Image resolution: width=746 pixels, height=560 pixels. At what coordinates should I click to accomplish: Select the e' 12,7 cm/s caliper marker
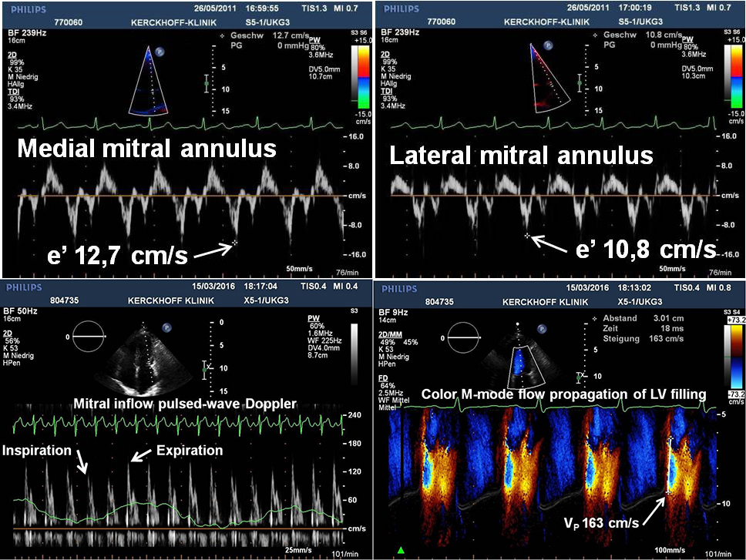point(234,243)
